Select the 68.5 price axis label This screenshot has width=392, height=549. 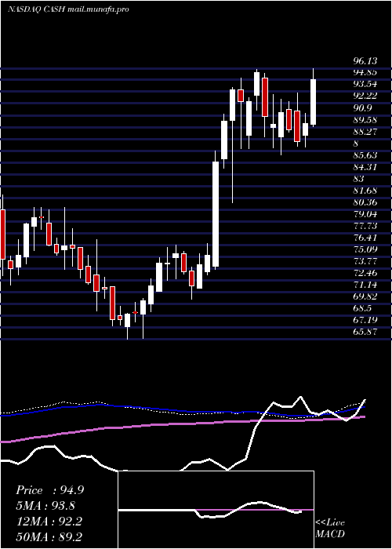pyautogui.click(x=362, y=308)
